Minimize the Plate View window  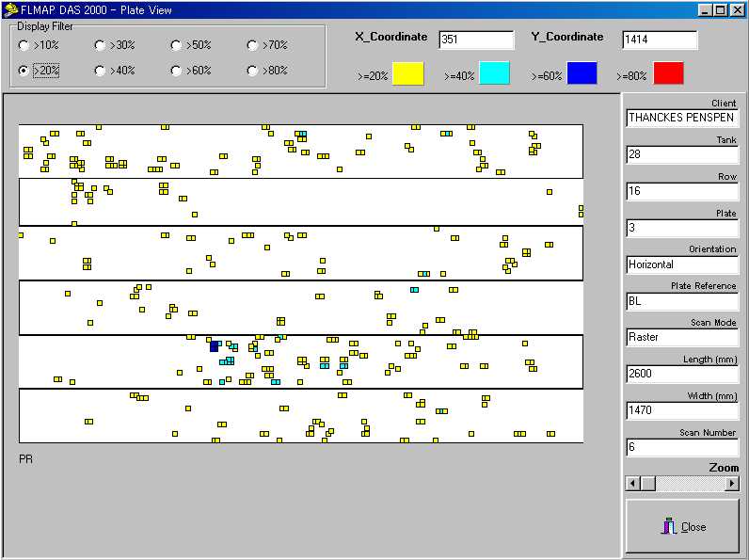pyautogui.click(x=706, y=10)
